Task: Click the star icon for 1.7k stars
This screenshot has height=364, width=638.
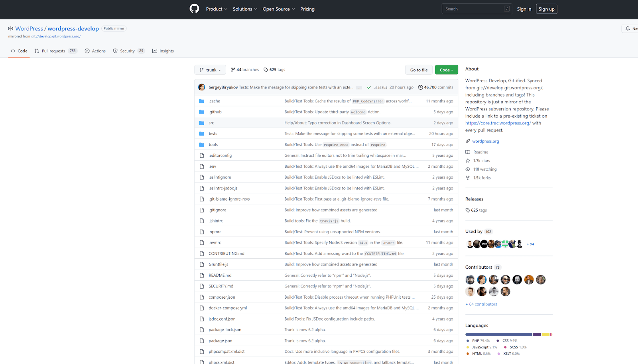Action: pos(468,161)
